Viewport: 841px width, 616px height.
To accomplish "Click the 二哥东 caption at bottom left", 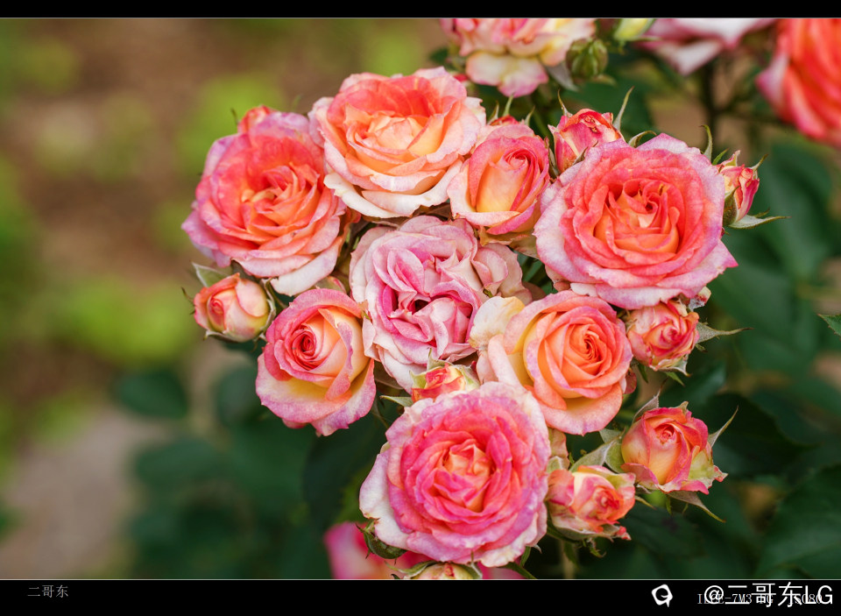I will click(x=47, y=591).
